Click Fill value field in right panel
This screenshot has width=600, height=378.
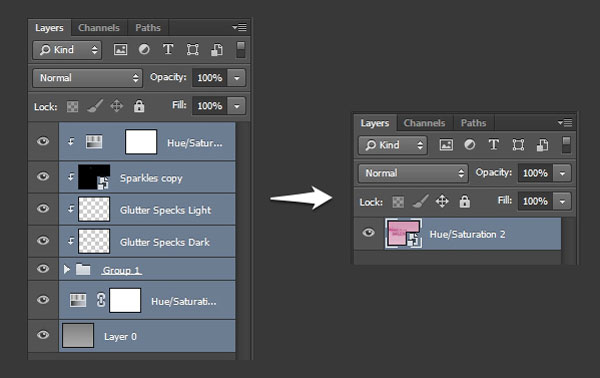[x=535, y=201]
